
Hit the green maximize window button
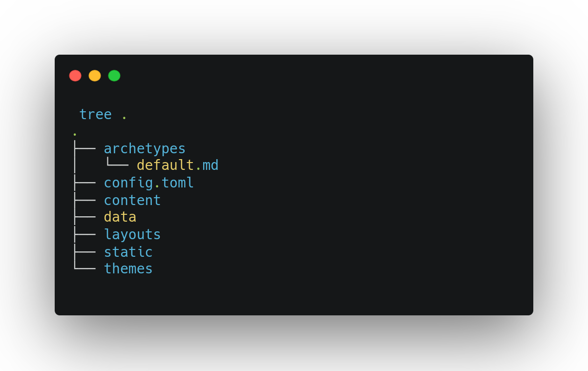click(114, 76)
